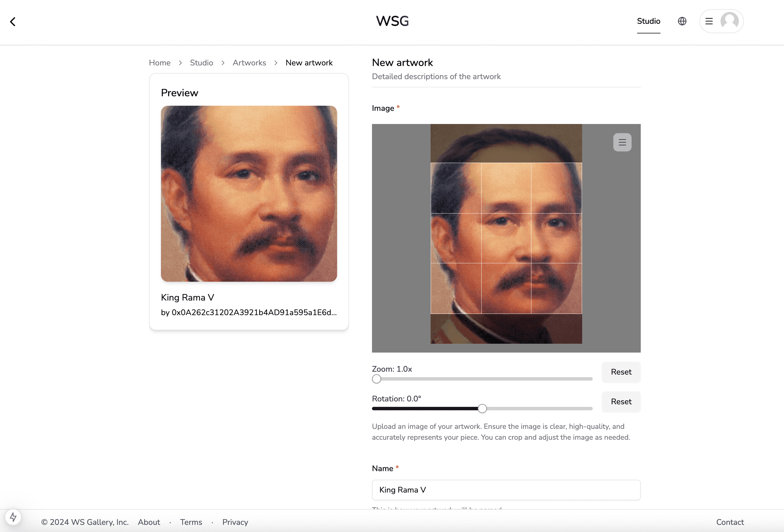Go to Artworks breadcrumb
784x532 pixels.
coord(249,63)
